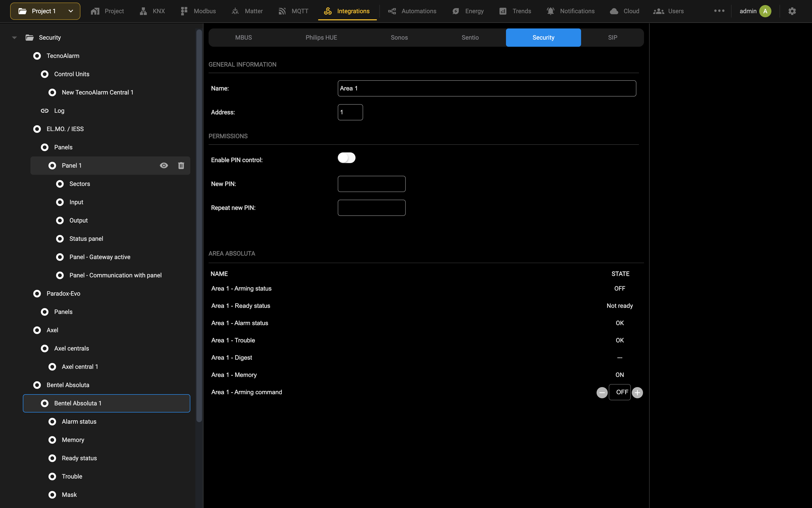This screenshot has width=812, height=508.
Task: Click the Repeat new PIN field
Action: 371,208
